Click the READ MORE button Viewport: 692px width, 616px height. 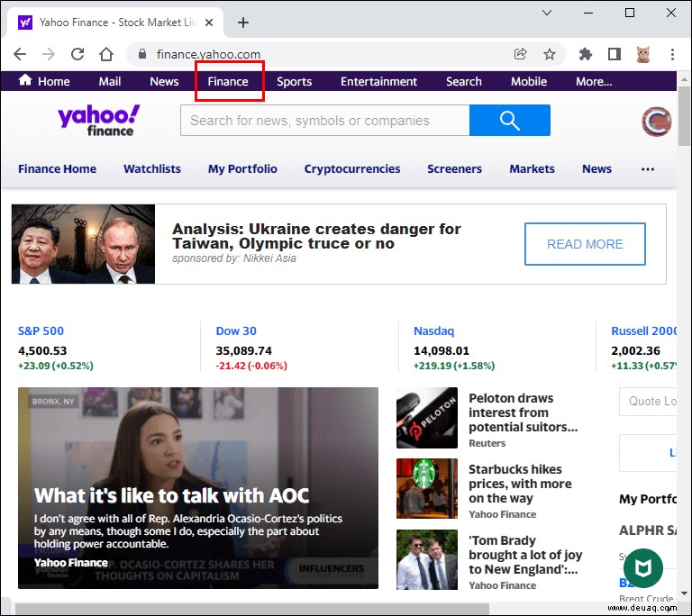pyautogui.click(x=585, y=244)
